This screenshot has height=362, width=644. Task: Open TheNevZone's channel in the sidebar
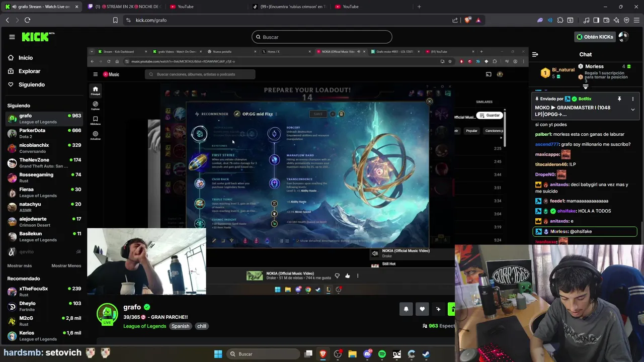coord(44,163)
